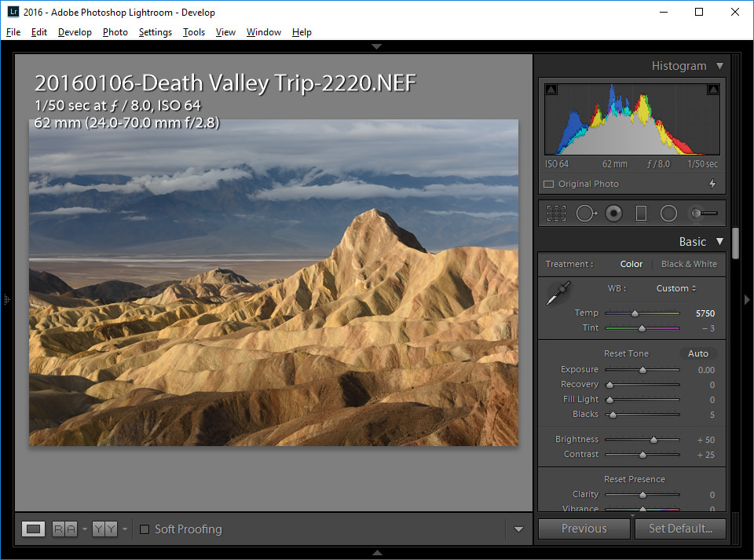Collapse the Histogram panel
Screen dimensions: 754x560
pos(719,66)
